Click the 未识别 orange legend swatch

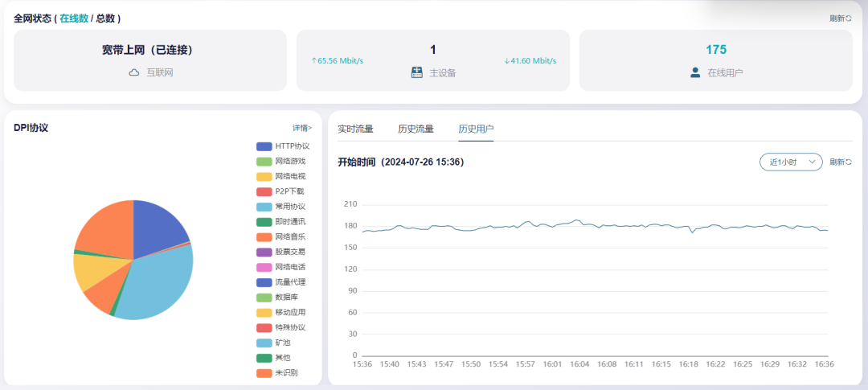(264, 373)
